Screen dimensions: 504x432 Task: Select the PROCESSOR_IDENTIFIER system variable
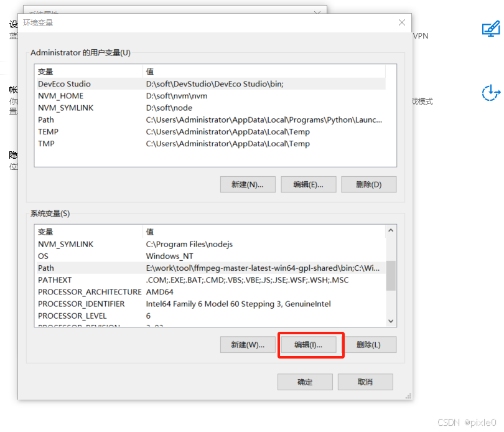tap(211, 304)
